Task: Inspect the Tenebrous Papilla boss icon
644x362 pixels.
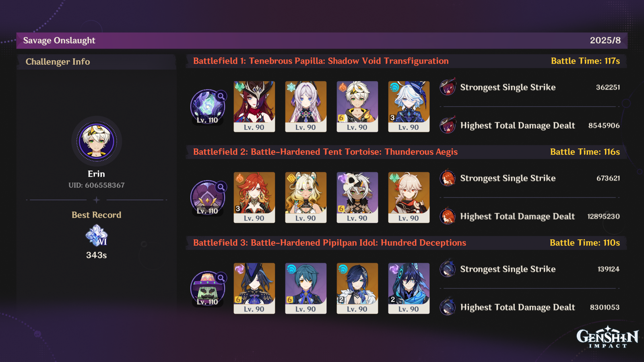Action: (208, 107)
